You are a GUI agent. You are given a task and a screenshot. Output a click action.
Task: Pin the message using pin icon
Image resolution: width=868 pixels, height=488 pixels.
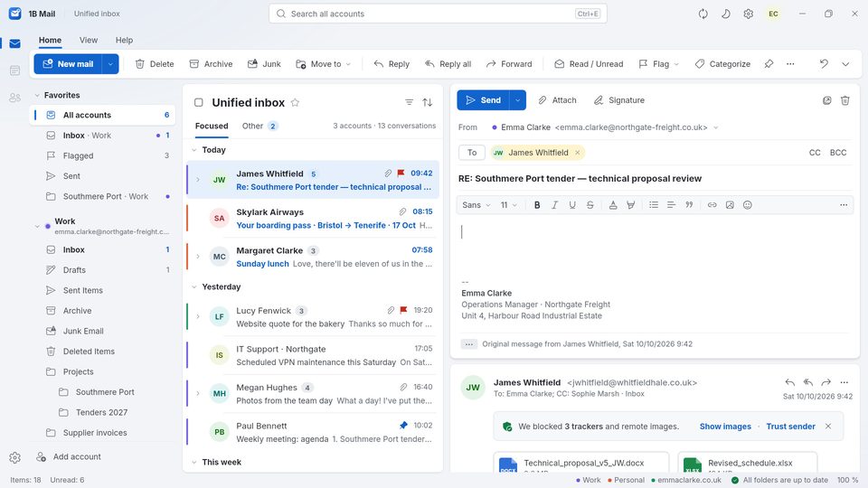(x=769, y=64)
